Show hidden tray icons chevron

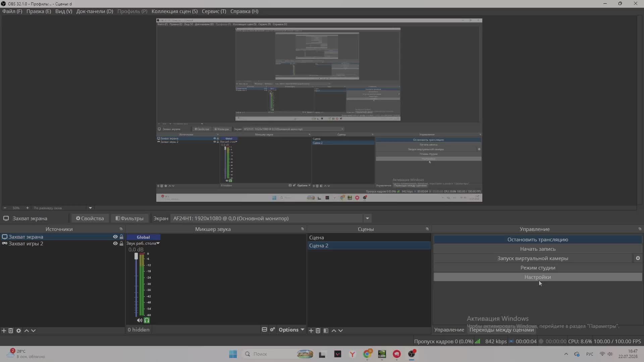(x=566, y=354)
